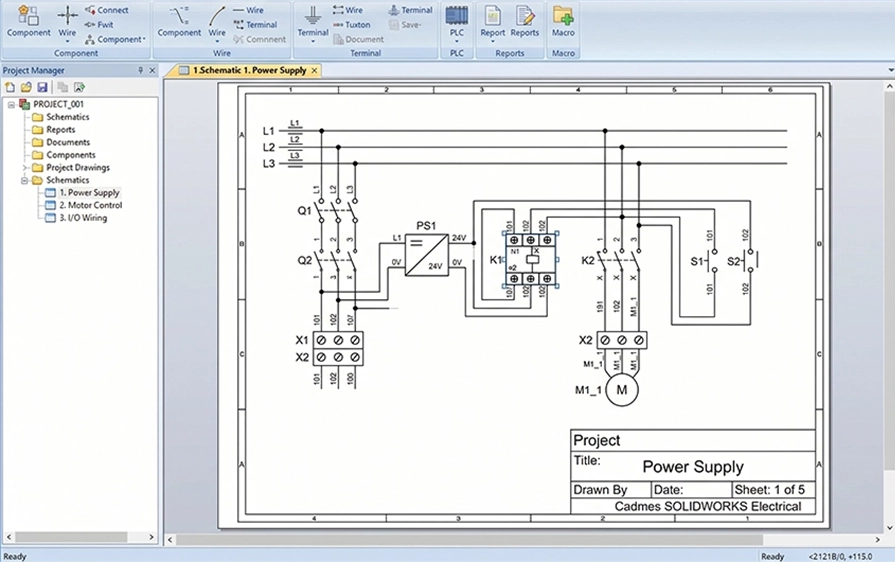Close the Power Supply schematic tab
Screen dimensions: 895x562
314,70
